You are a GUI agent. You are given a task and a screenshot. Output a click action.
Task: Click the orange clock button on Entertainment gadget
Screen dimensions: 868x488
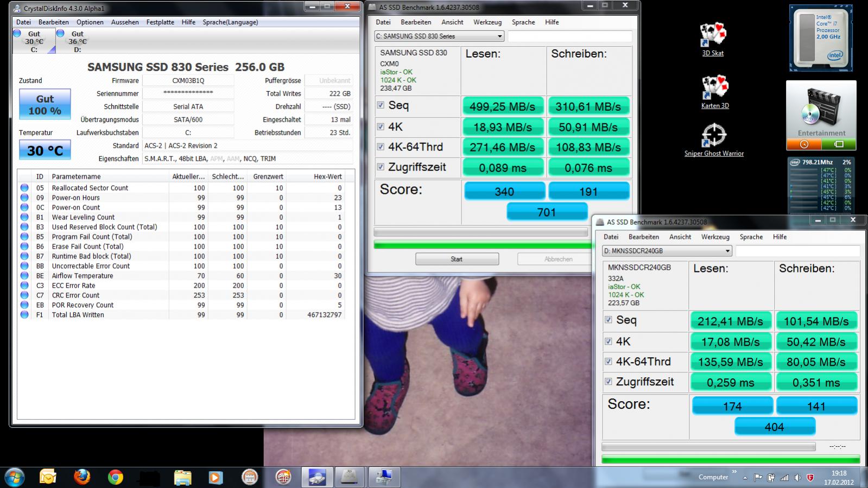[804, 144]
